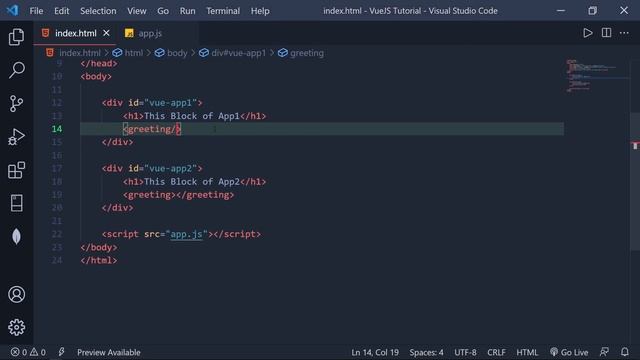The height and width of the screenshot is (360, 640).
Task: Click Ln 14, Col 19 indicator
Action: [x=375, y=352]
